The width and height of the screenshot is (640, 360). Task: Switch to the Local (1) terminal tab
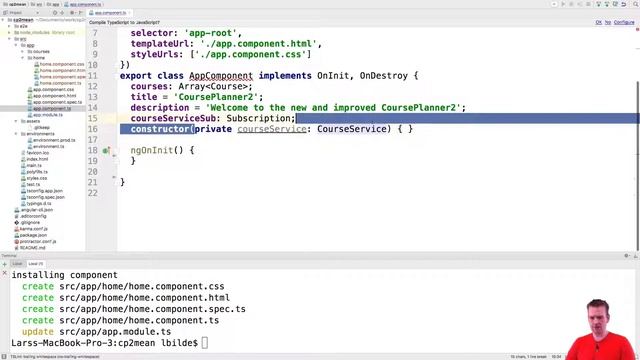36,264
